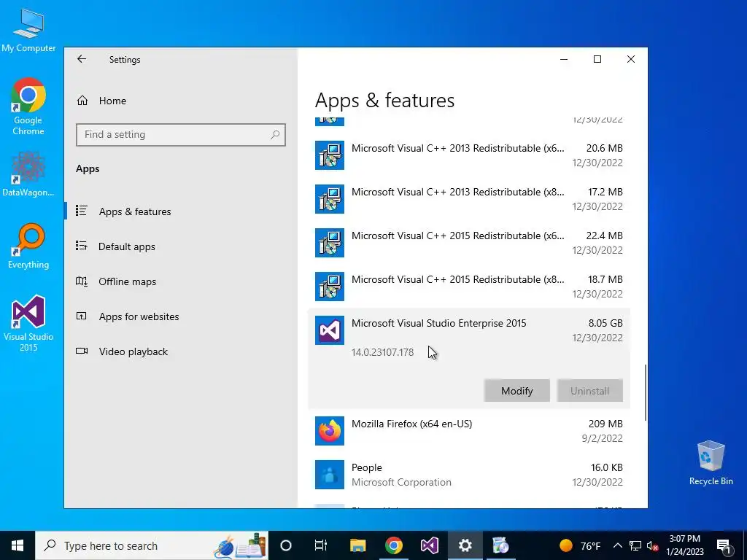Click icon of Visual C++ 2013 Redistributable 17.2 MB
This screenshot has height=560, width=747.
click(329, 199)
